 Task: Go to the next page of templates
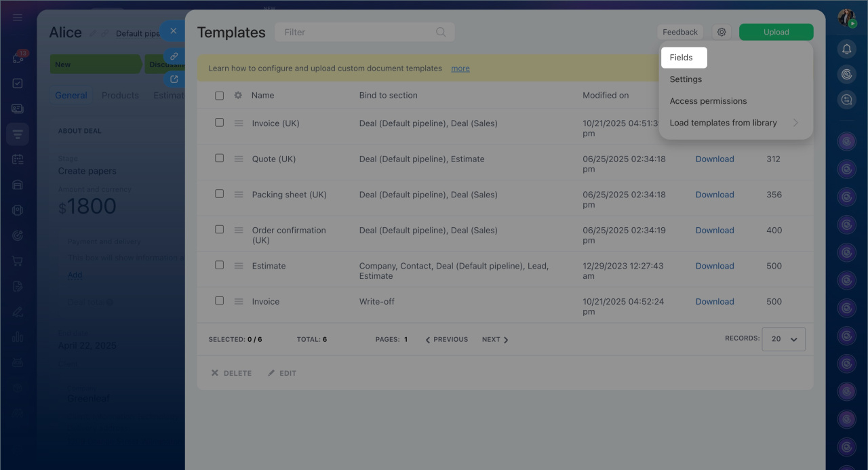point(494,339)
